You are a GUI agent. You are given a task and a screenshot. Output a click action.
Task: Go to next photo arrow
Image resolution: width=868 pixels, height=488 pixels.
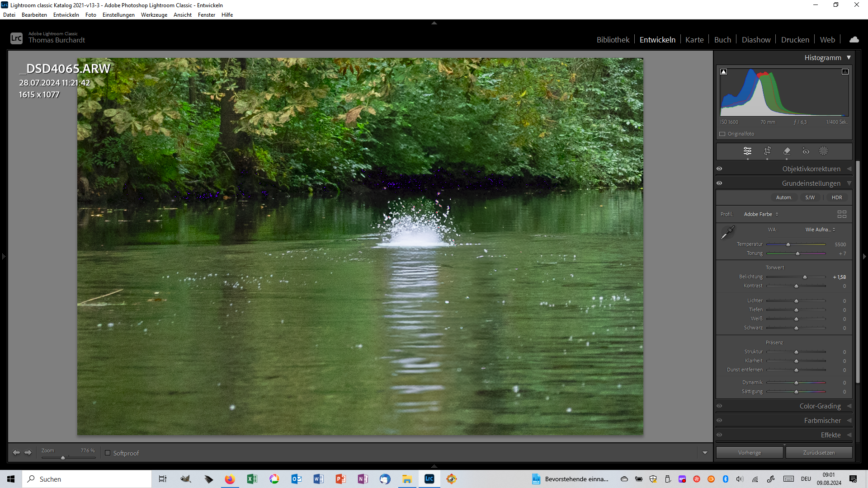click(28, 452)
